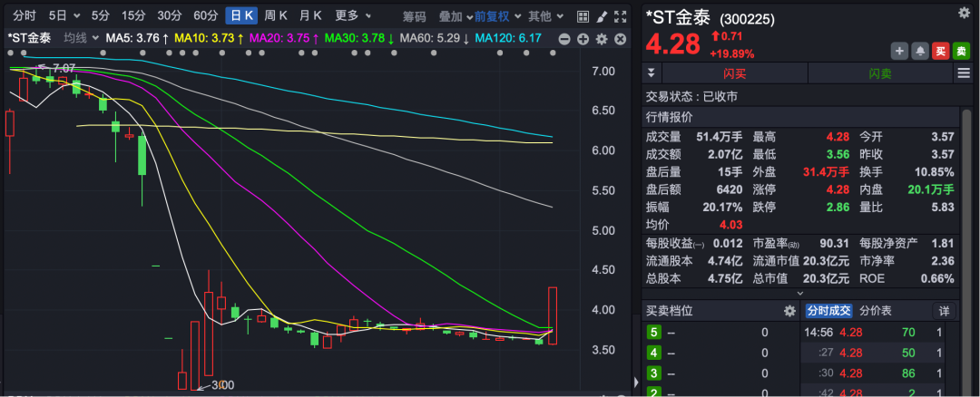Screen dimensions: 980x397
Task: Open 买卖档位 settings gear
Action: 789,311
